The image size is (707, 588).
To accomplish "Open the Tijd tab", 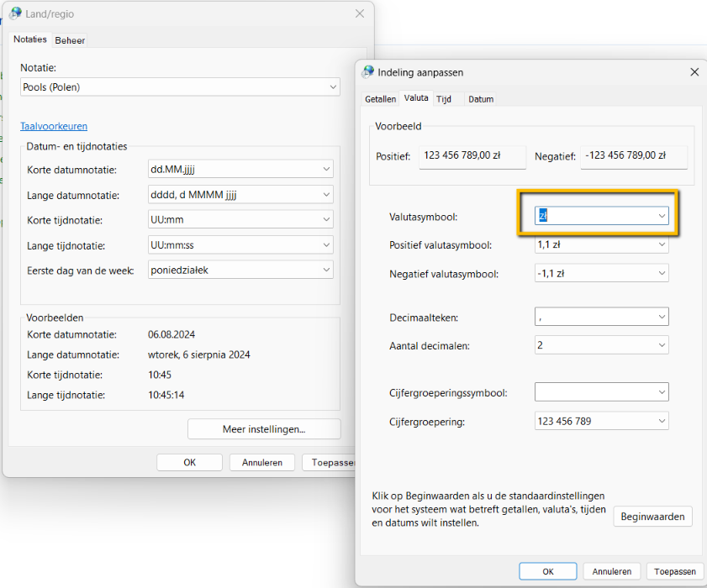I will tap(444, 99).
